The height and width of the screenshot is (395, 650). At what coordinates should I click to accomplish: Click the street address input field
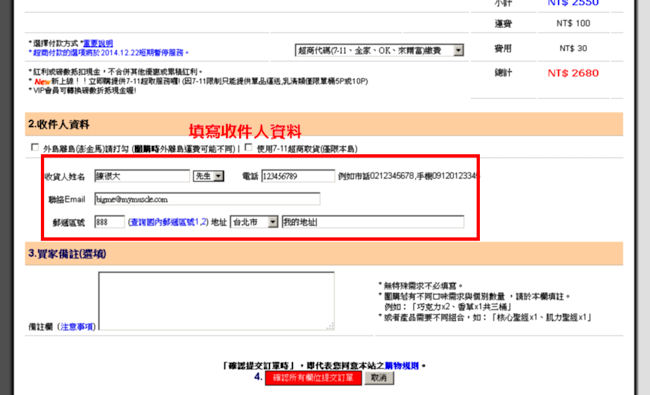pyautogui.click(x=373, y=222)
